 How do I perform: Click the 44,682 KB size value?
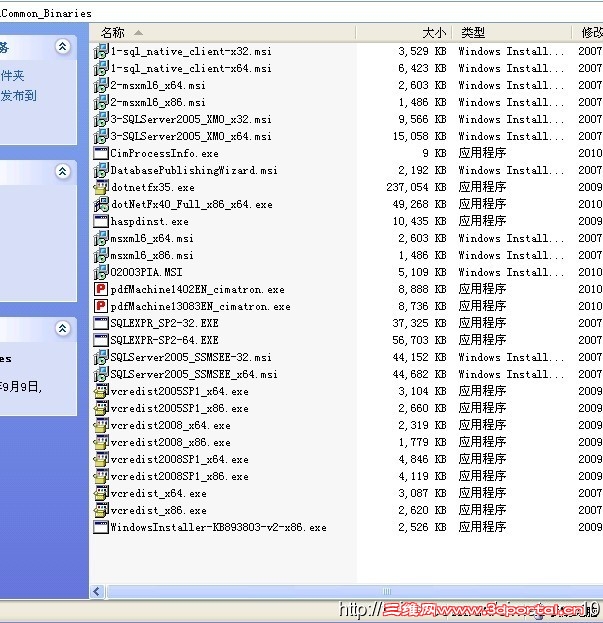coord(419,374)
